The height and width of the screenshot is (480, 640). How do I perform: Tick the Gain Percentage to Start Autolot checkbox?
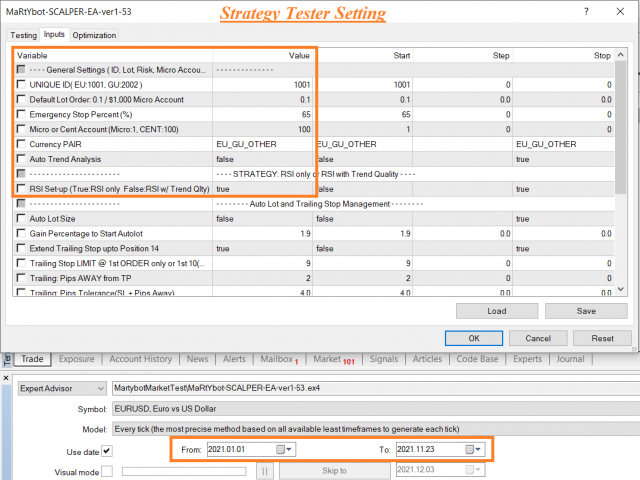point(21,233)
